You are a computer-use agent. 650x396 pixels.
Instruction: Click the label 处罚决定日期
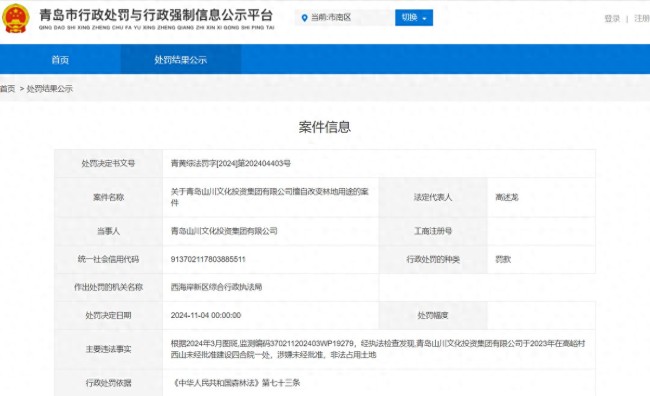click(108, 316)
